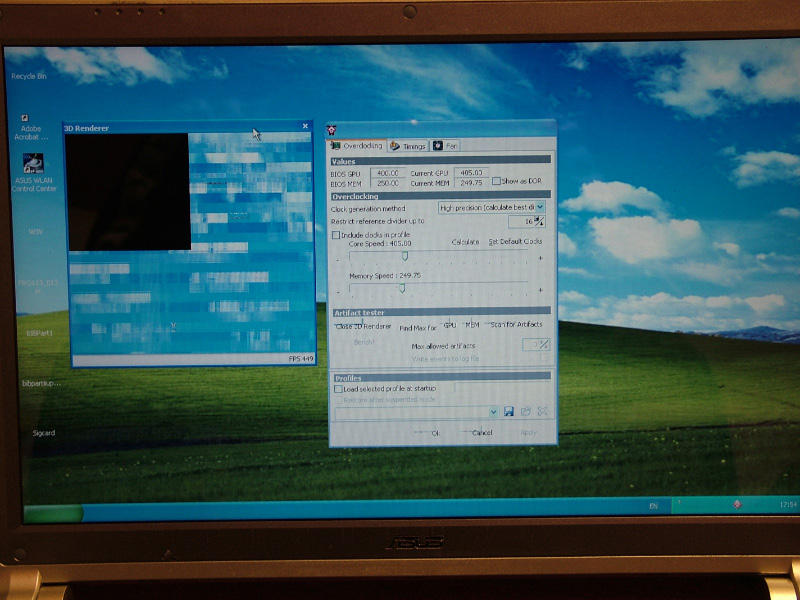Click the Memory Speed slider handle

click(402, 288)
